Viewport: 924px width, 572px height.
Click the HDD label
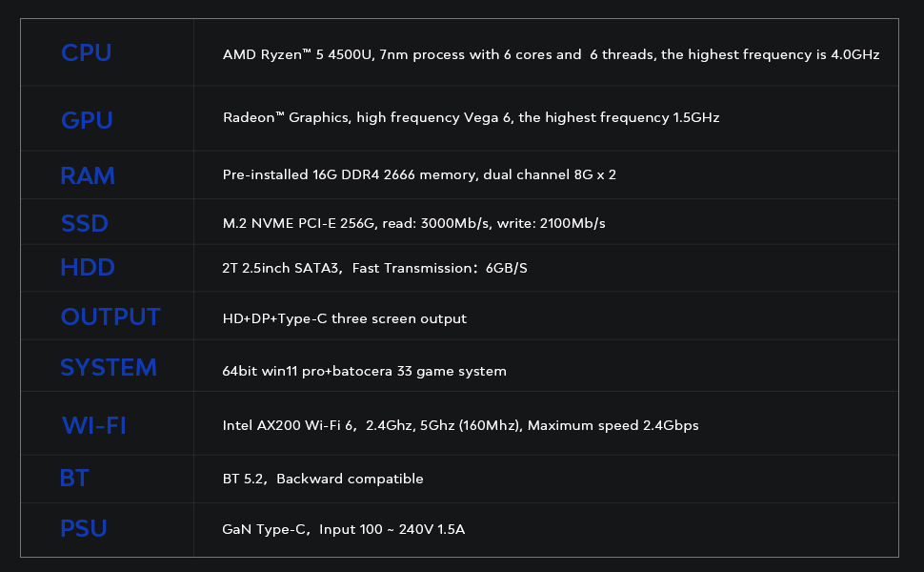tap(87, 268)
